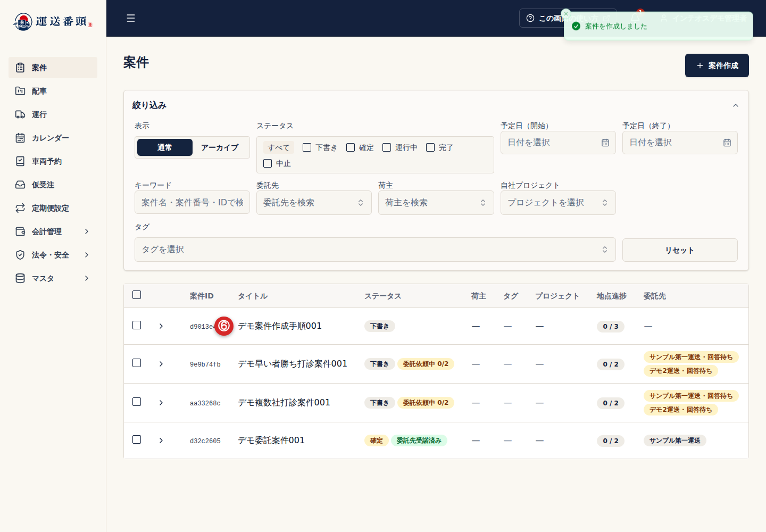766x532 pixels.
Task: Select checkbox for デモ複数社打診案件001 row
Action: tap(137, 402)
